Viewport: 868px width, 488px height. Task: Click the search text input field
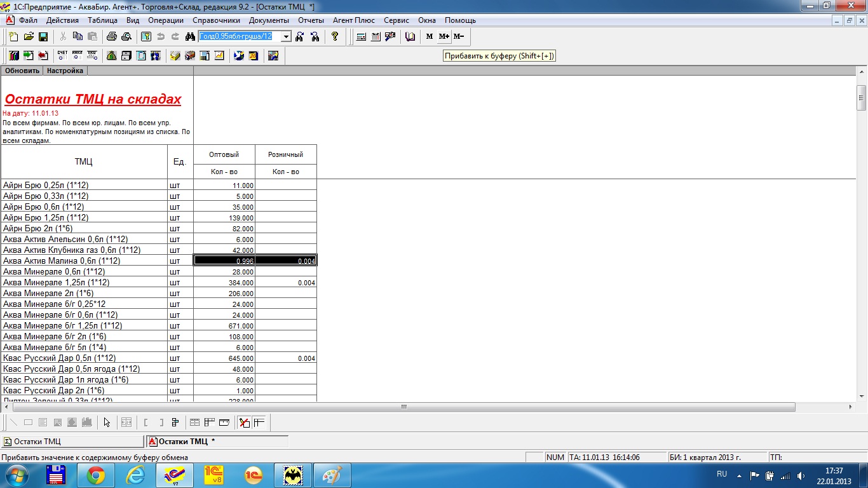click(240, 37)
